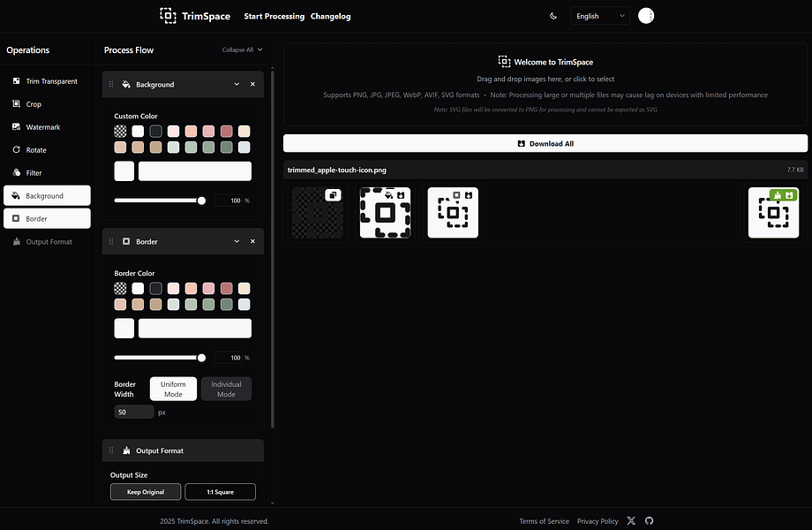Image resolution: width=812 pixels, height=530 pixels.
Task: Remove the Border step with its X
Action: coord(252,241)
